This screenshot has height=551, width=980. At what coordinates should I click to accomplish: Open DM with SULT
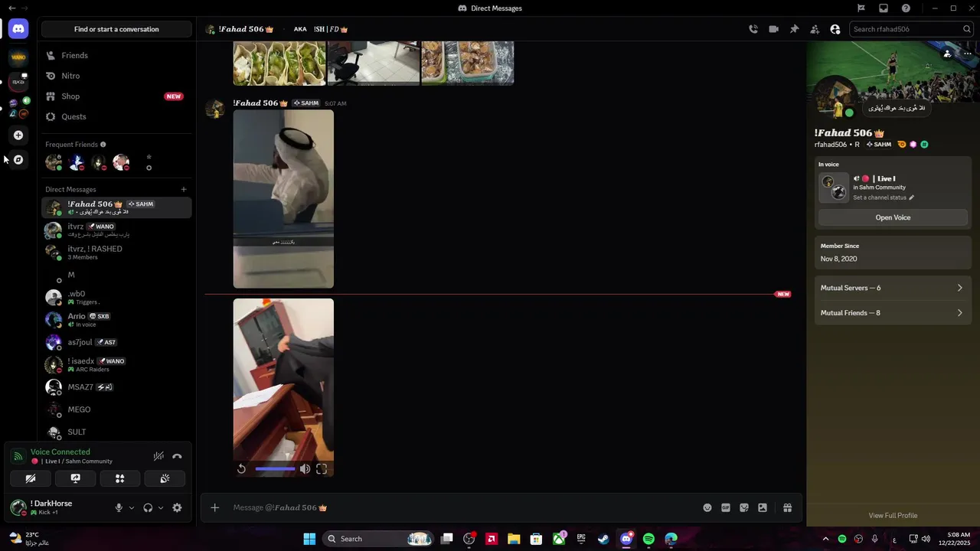point(116,432)
